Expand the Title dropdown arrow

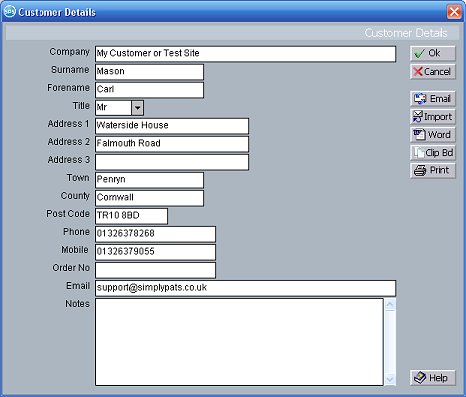point(137,108)
